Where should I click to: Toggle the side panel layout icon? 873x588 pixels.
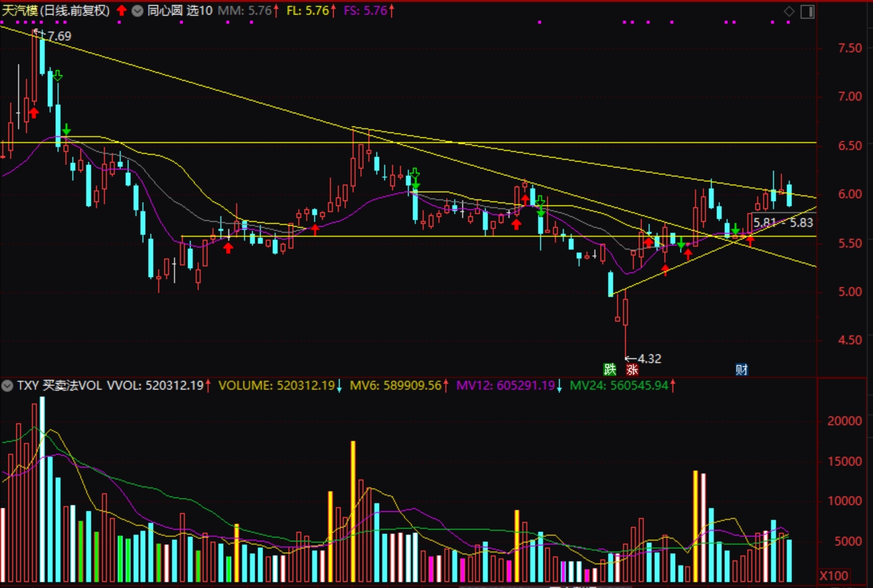click(808, 11)
